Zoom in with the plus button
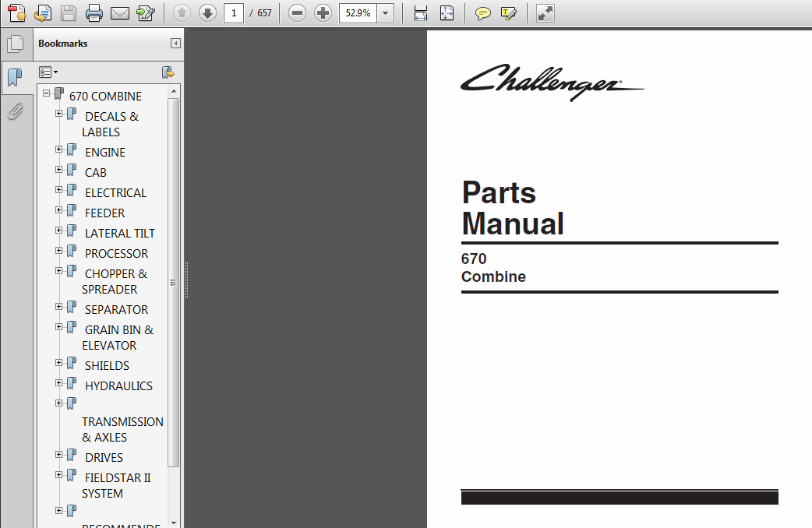812x528 pixels. click(323, 13)
